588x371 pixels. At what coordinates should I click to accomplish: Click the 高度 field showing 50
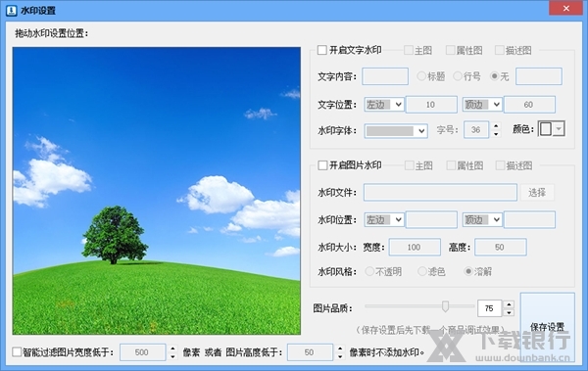coord(500,248)
